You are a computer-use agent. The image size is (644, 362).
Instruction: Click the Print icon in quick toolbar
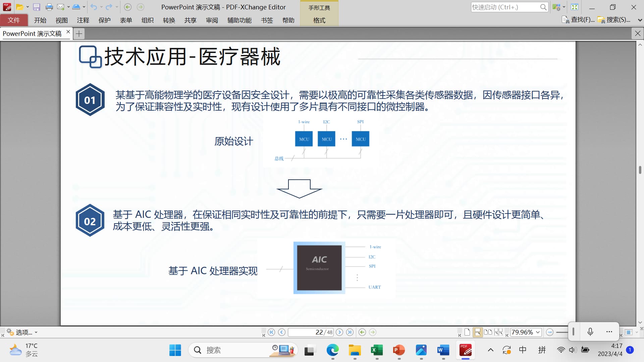point(49,7)
